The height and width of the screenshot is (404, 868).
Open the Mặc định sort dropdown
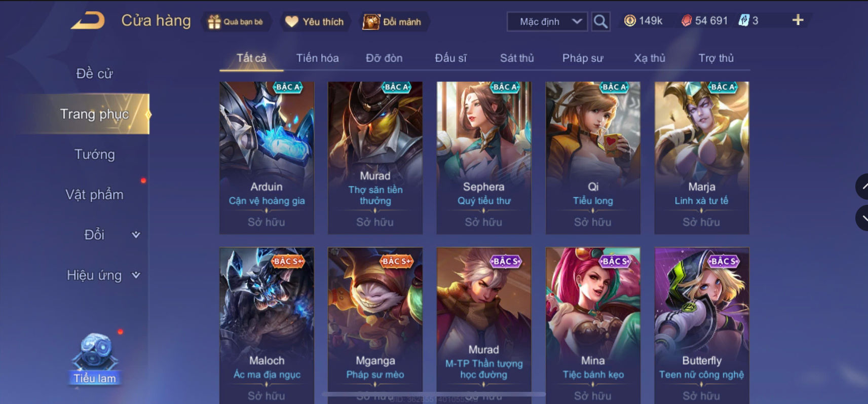pos(547,21)
